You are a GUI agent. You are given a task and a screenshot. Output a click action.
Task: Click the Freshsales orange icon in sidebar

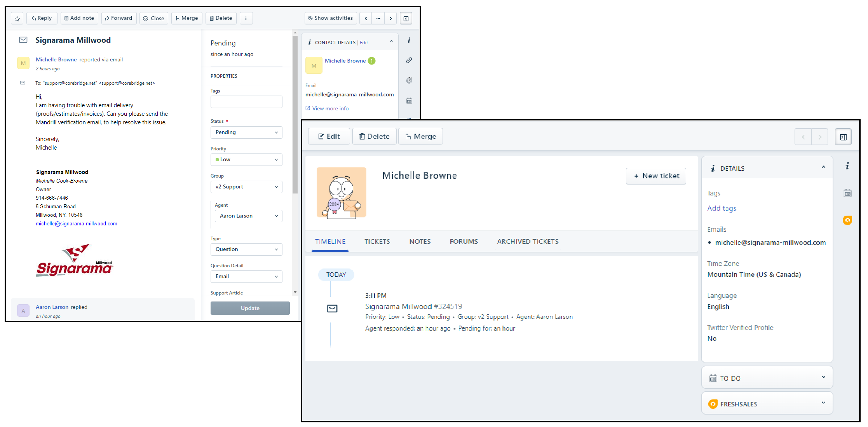[847, 220]
